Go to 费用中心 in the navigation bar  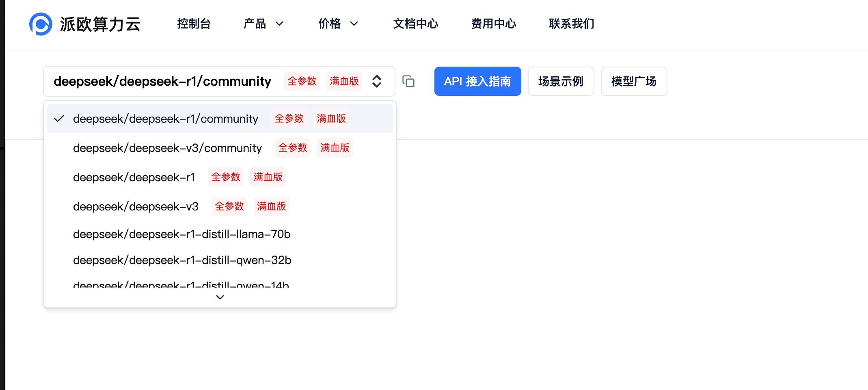(494, 24)
